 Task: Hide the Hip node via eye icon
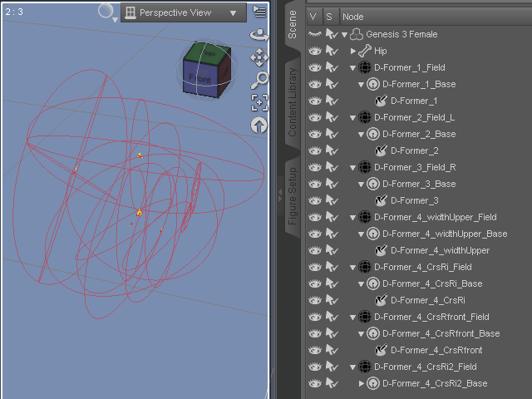pos(315,51)
